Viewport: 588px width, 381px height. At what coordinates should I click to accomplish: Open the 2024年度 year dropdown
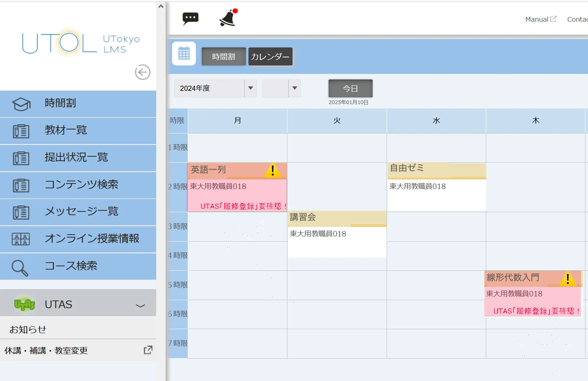tap(215, 88)
